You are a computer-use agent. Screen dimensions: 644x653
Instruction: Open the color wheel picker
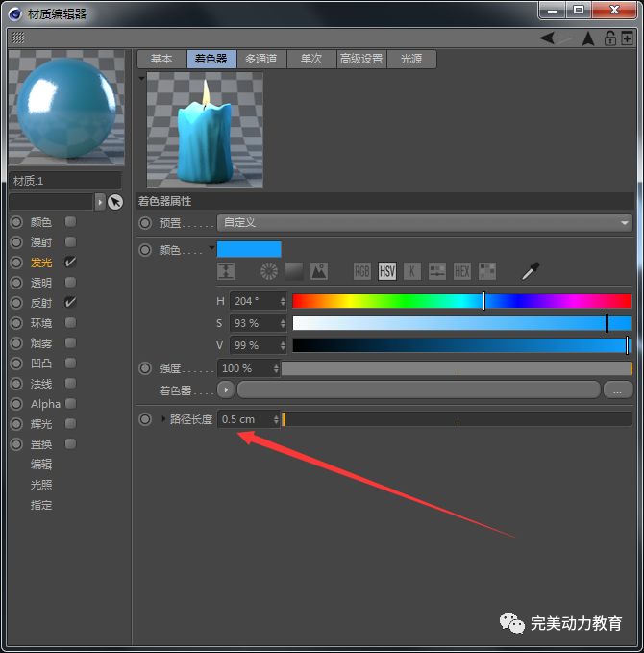269,272
